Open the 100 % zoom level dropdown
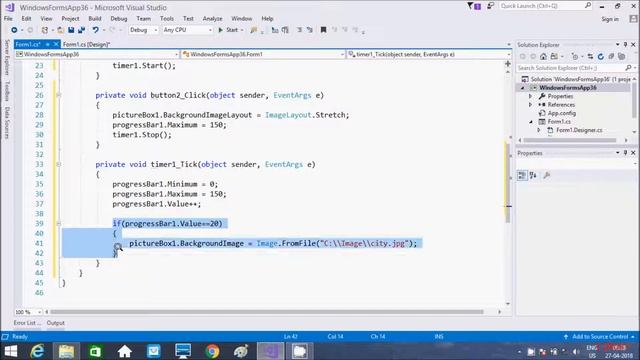Viewport: 640px width, 360px height. coord(28,312)
